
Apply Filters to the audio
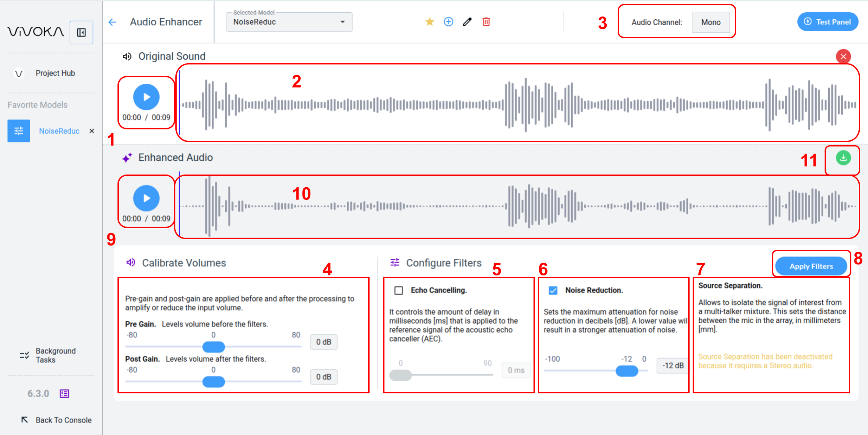811,266
